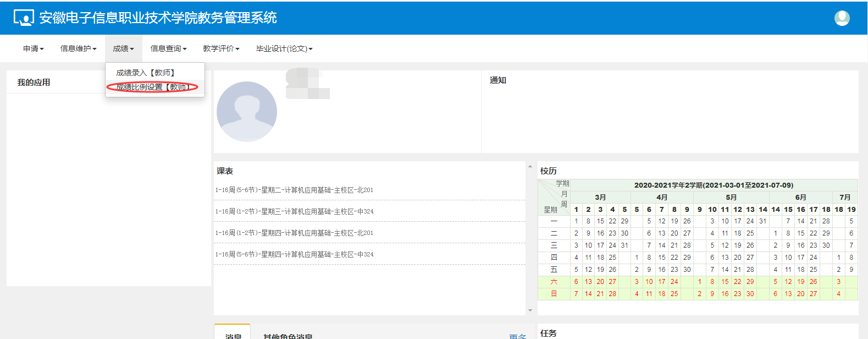Expand the 申请 dropdown menu
868x339 pixels.
tap(33, 49)
